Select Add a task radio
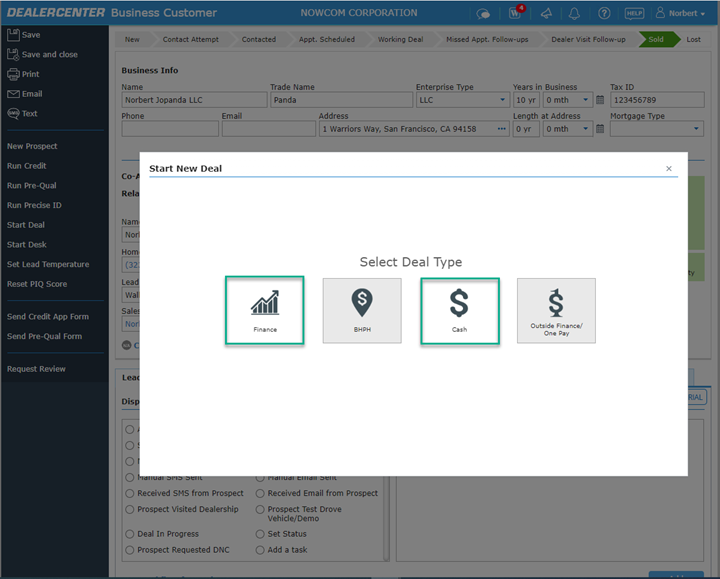Image resolution: width=720 pixels, height=579 pixels. point(260,550)
